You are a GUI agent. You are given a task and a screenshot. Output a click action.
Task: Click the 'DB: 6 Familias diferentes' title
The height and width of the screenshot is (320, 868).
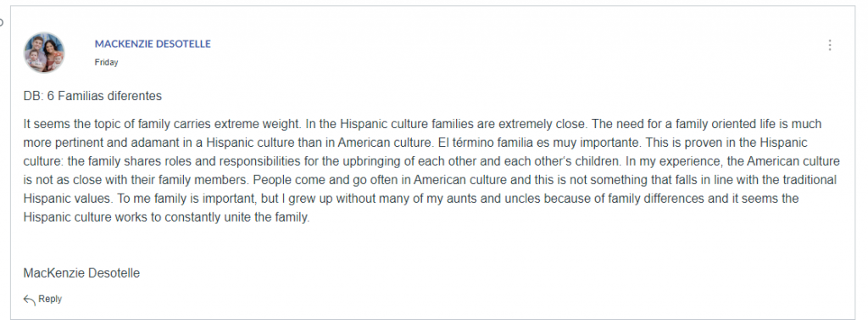click(92, 96)
